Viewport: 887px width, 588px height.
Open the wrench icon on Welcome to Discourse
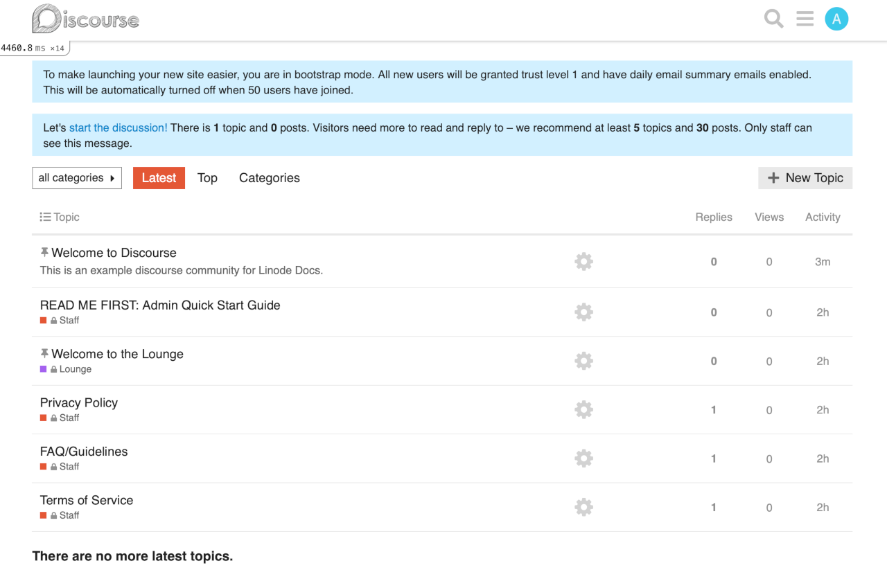click(x=583, y=261)
